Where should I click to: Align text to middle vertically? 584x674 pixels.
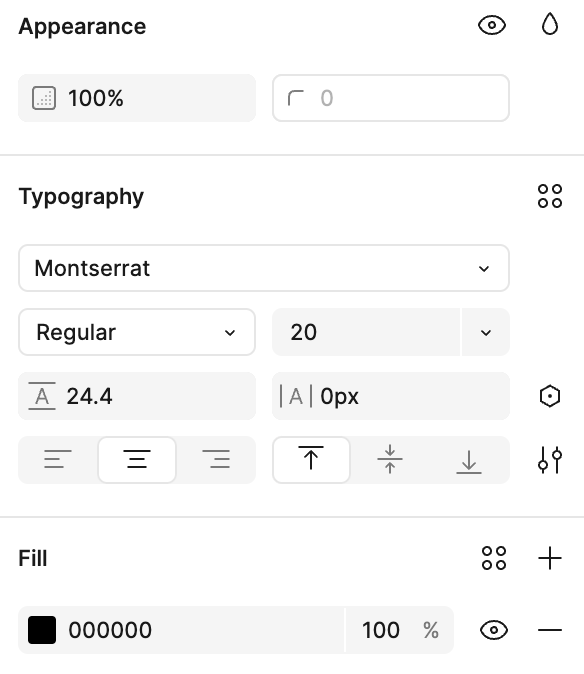click(x=390, y=460)
